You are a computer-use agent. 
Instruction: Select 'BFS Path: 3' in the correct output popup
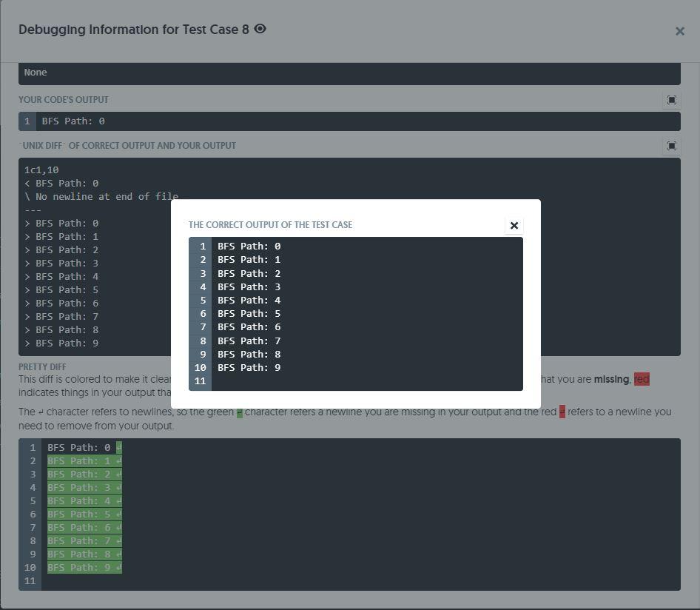[x=249, y=287]
